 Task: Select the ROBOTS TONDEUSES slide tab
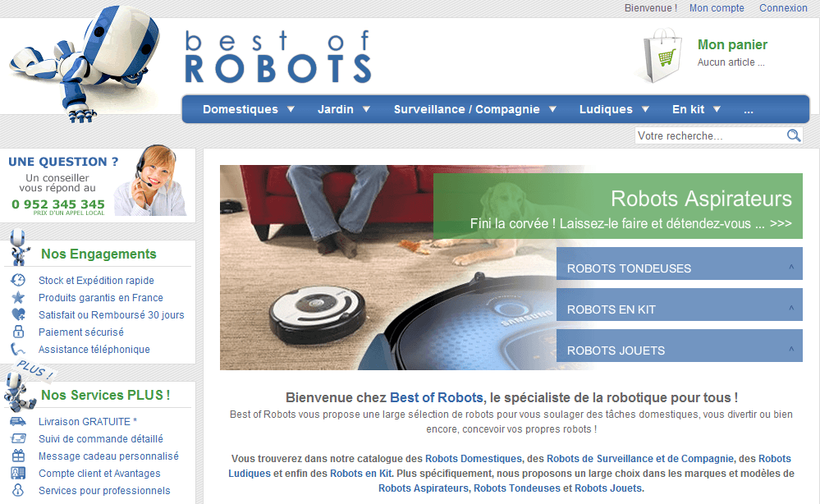(680, 263)
